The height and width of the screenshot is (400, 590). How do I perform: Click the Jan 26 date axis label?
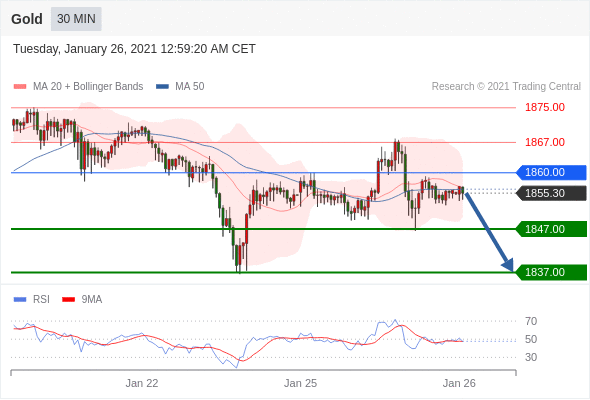(459, 383)
